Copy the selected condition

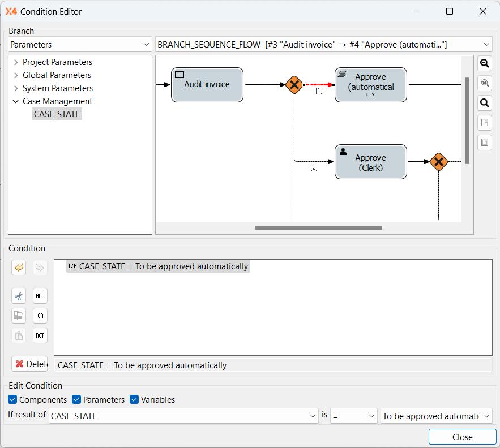(19, 316)
